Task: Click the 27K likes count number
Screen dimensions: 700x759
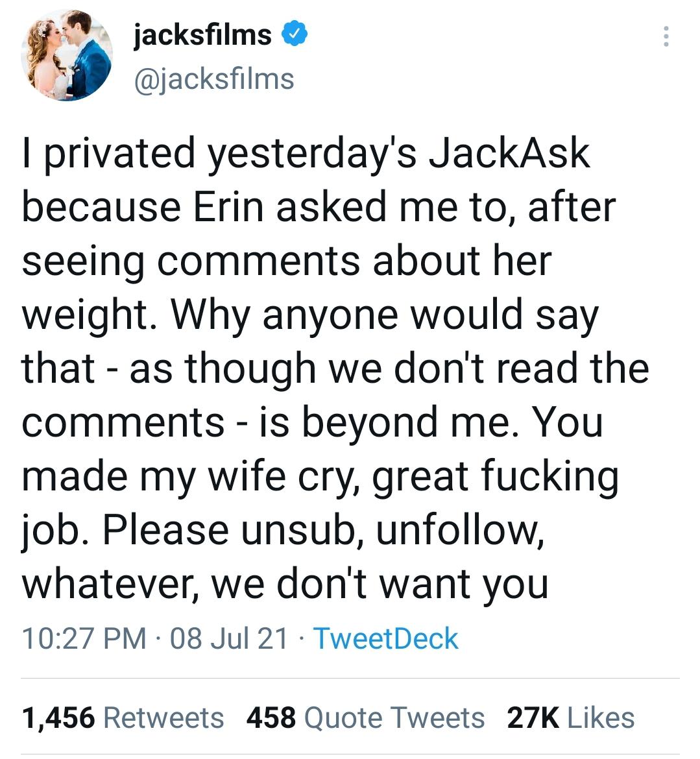Action: click(532, 718)
